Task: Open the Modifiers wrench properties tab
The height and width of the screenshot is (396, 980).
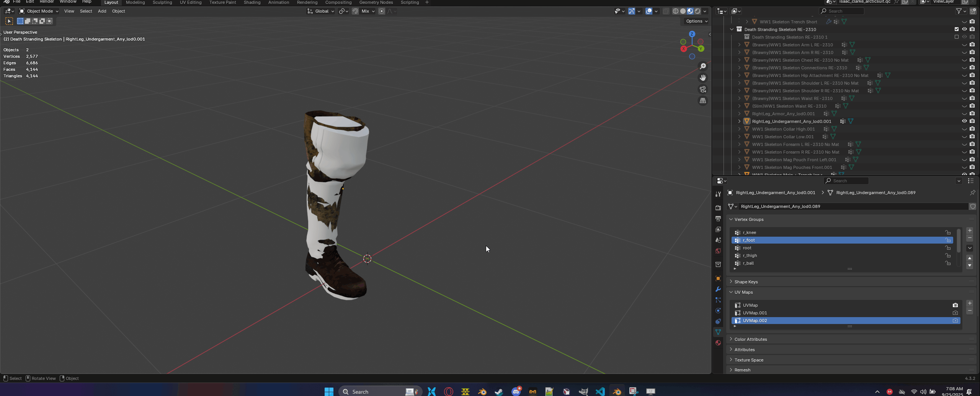Action: click(718, 289)
